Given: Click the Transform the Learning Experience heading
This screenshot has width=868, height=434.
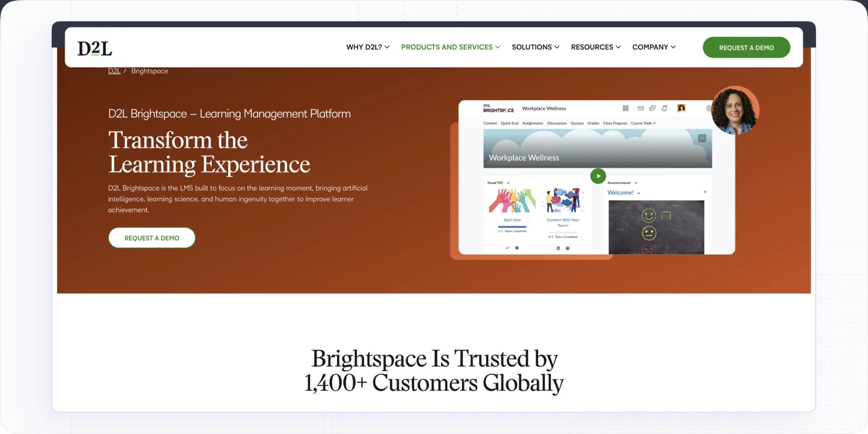Looking at the screenshot, I should 209,152.
